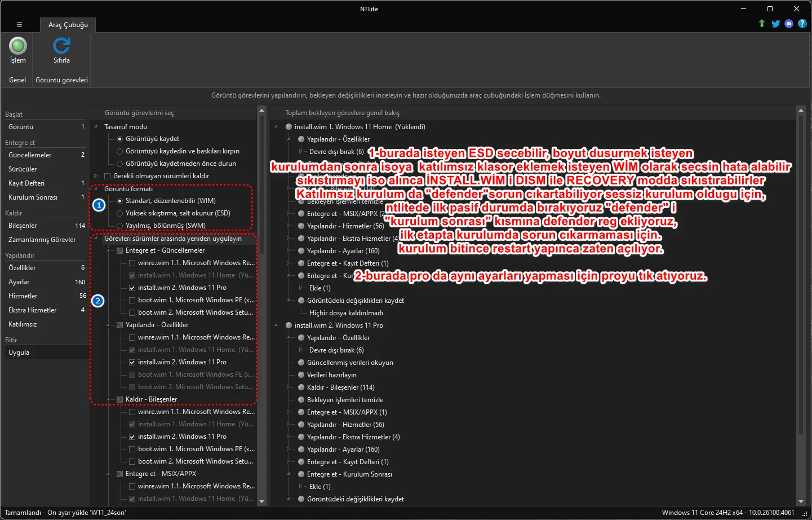Open the Twitter bird icon
This screenshot has height=520, width=812.
point(776,24)
